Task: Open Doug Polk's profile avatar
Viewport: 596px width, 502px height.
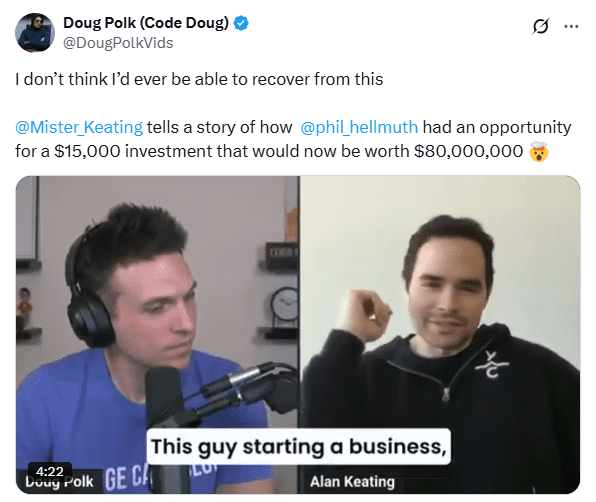Action: pos(35,33)
